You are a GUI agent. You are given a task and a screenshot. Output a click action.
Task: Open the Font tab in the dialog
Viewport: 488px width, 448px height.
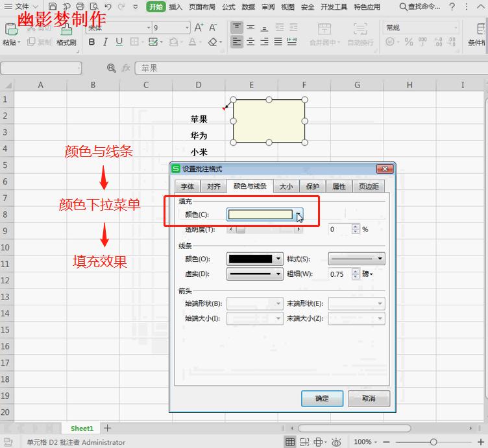(x=188, y=186)
